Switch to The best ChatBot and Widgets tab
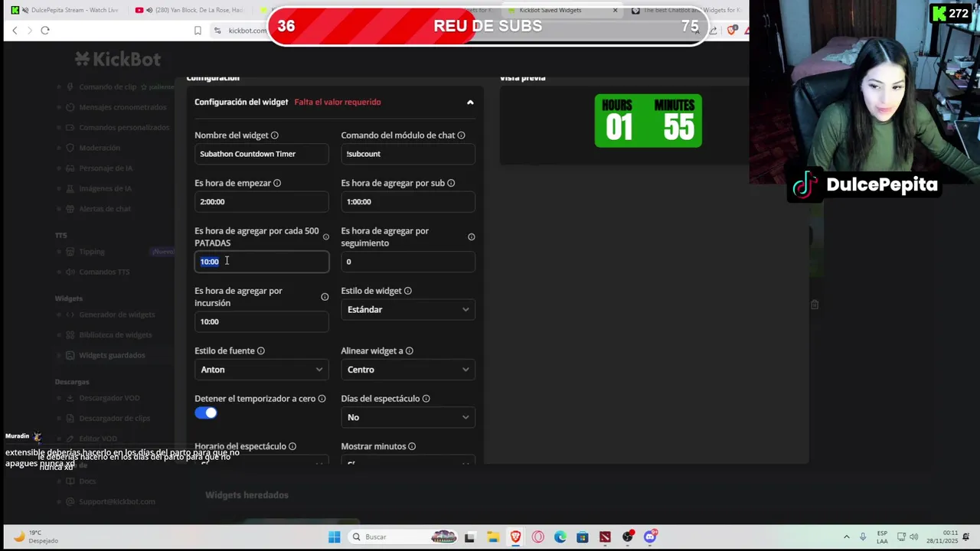 685,10
